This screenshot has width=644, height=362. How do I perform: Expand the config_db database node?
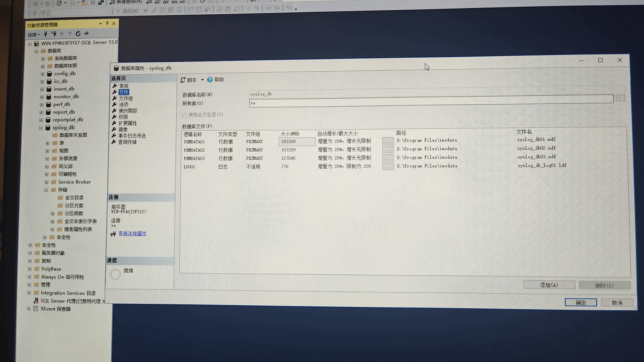(x=42, y=74)
